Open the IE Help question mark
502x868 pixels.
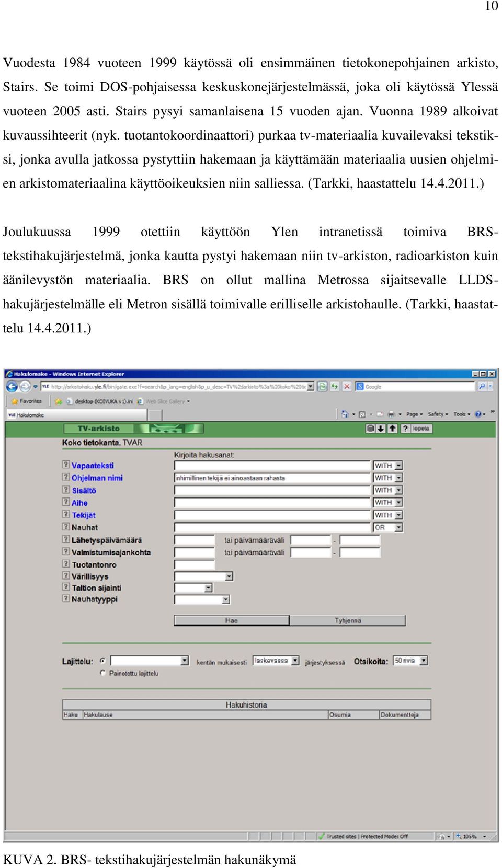(478, 414)
